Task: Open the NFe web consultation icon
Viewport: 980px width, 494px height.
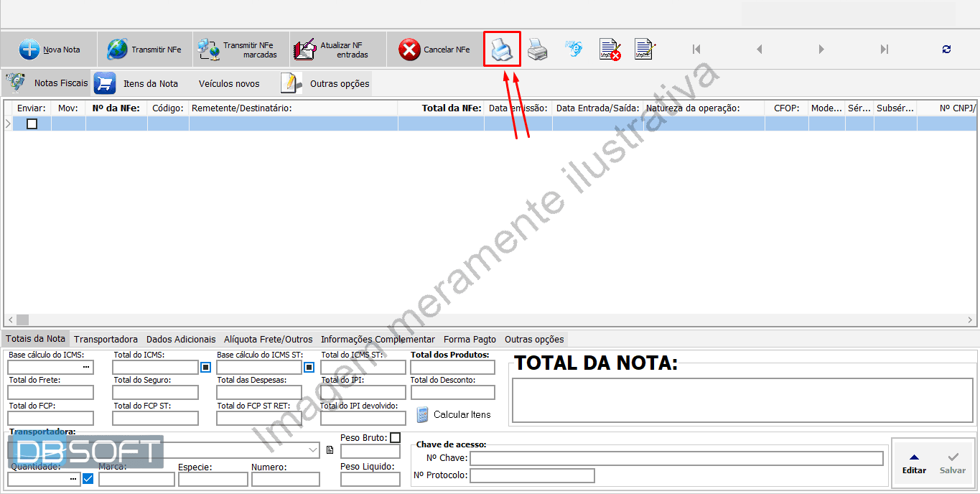Action: coord(573,48)
